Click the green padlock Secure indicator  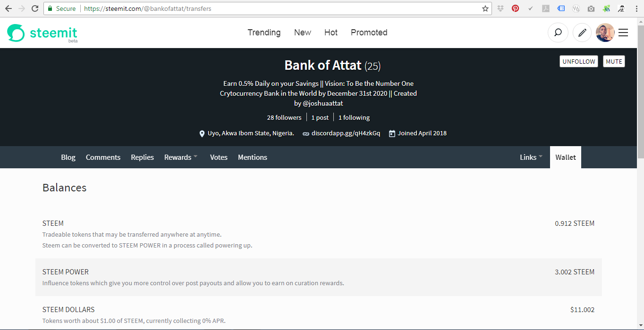tap(62, 8)
